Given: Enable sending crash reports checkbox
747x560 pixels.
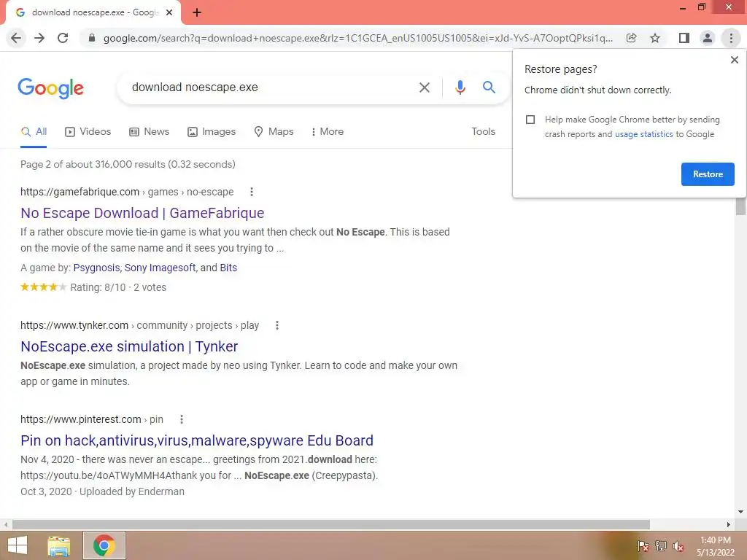Looking at the screenshot, I should pyautogui.click(x=530, y=120).
